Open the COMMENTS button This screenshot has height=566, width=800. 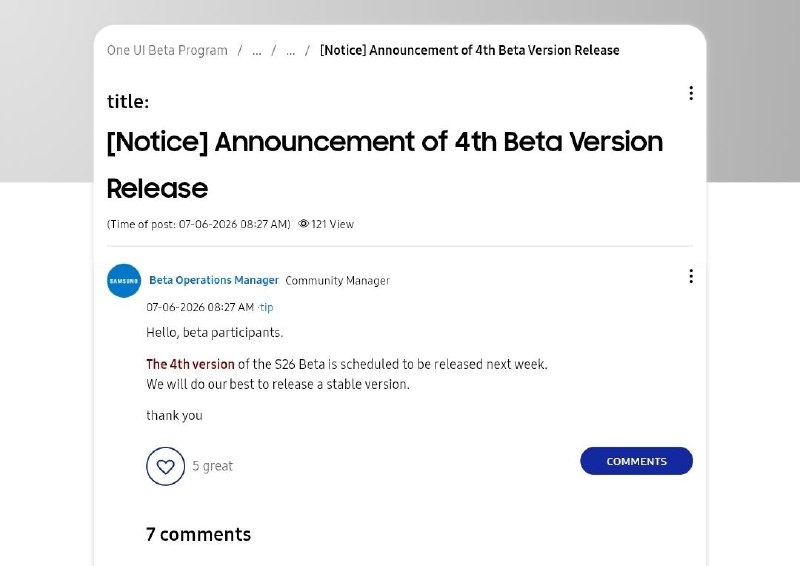pos(636,461)
